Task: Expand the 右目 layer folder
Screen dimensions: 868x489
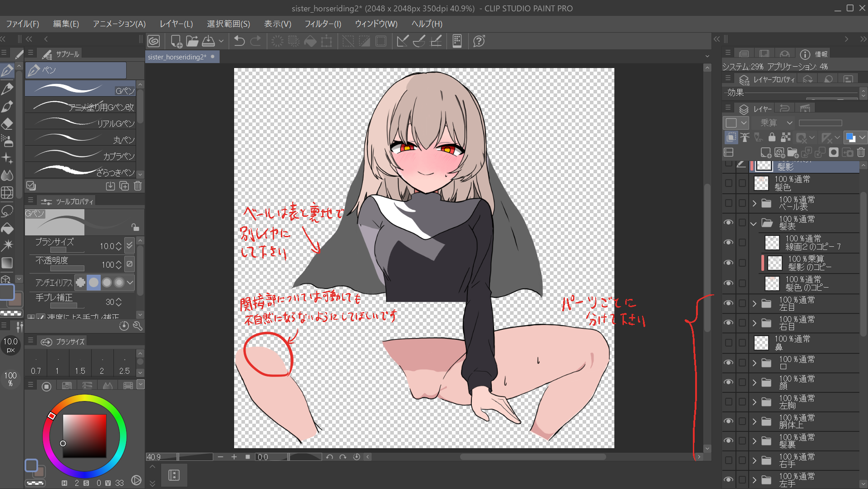Action: (x=755, y=323)
